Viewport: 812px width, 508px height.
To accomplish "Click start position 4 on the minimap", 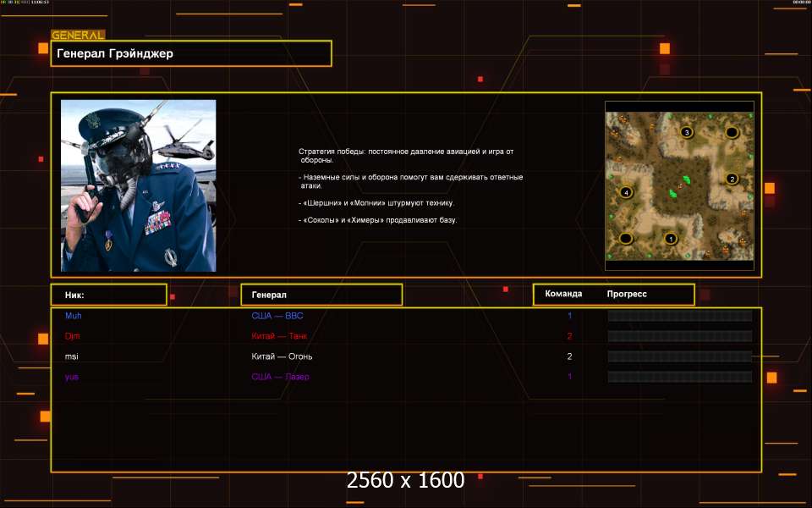I will [626, 192].
